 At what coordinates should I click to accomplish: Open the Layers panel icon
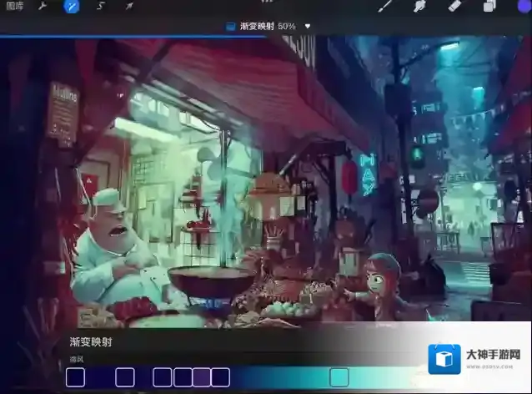point(489,6)
